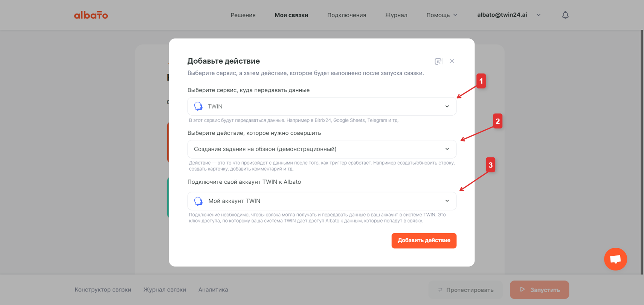
Task: Open the orange chat support widget
Action: [615, 259]
